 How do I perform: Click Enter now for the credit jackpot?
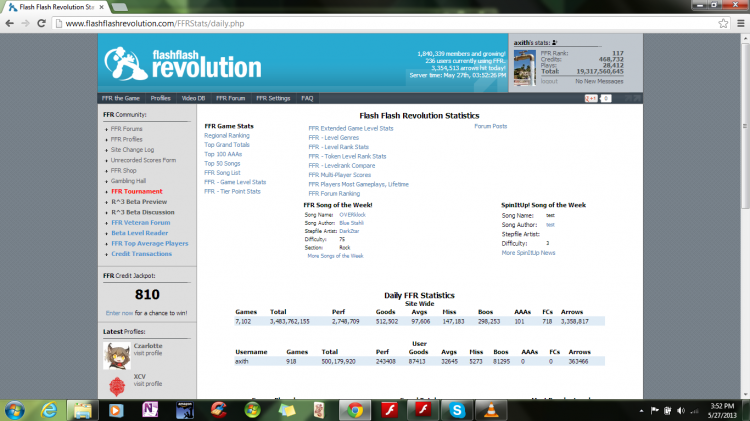(118, 313)
